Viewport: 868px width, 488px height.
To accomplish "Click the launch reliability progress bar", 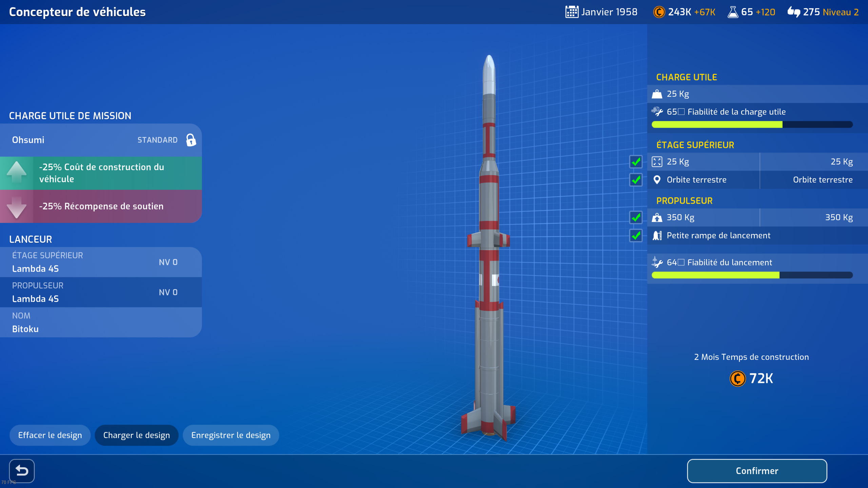I will [752, 275].
